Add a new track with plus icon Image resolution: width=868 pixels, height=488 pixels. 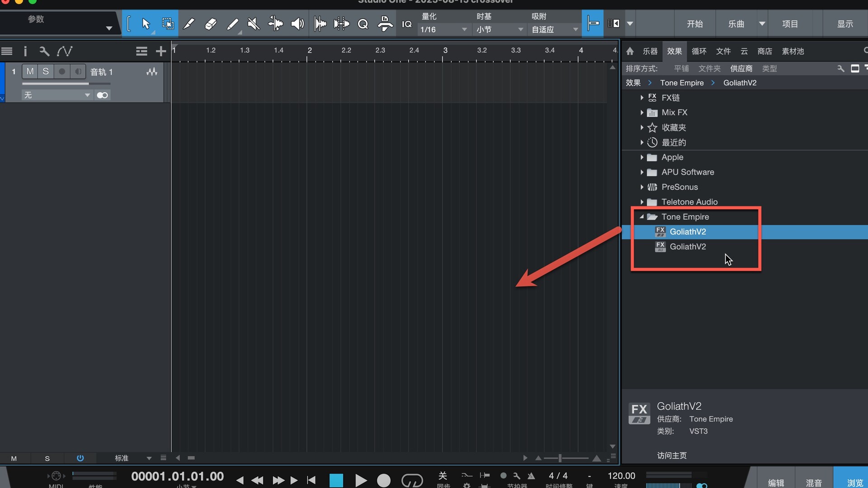tap(161, 51)
